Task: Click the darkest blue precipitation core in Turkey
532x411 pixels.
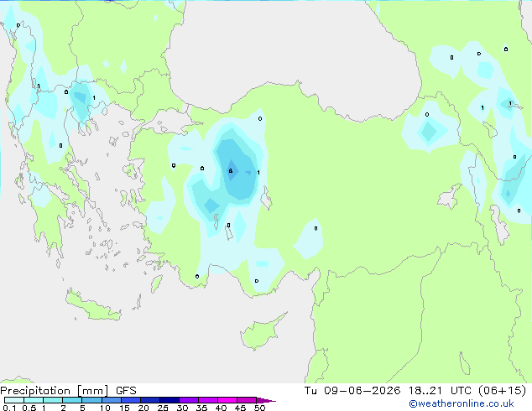Action: [232, 170]
